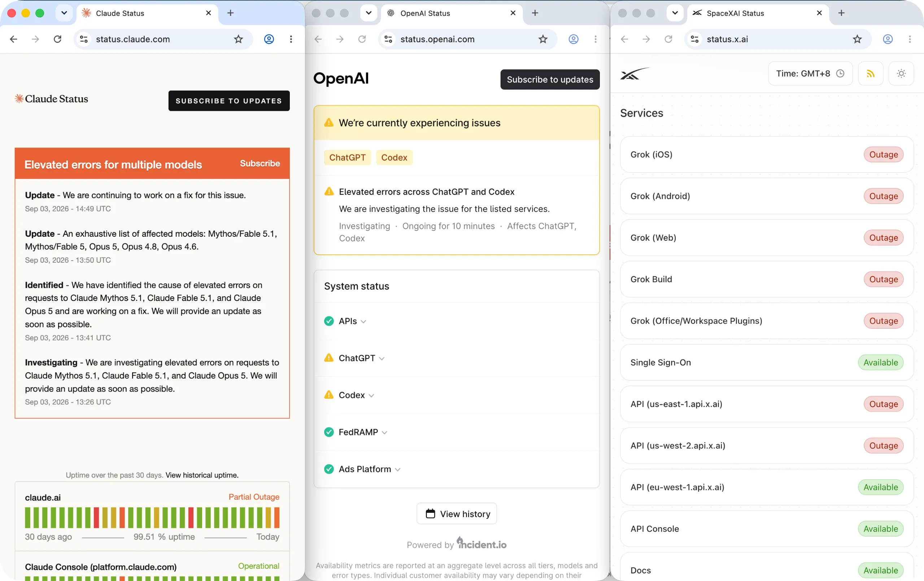
Task: Select the Codex affected-service tag
Action: [394, 157]
